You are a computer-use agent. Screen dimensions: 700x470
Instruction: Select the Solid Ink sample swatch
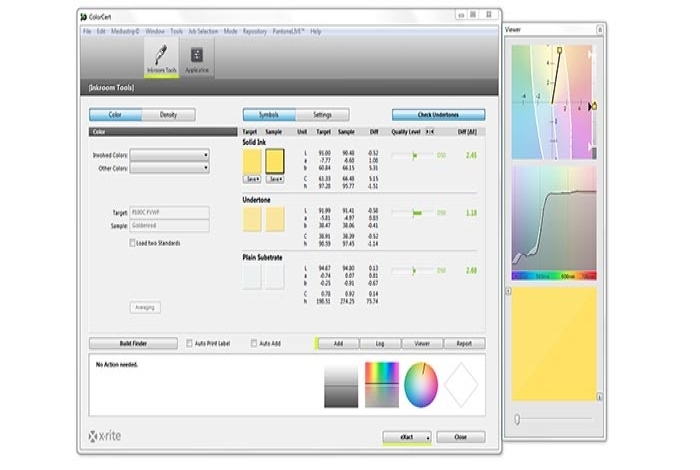[x=275, y=162]
